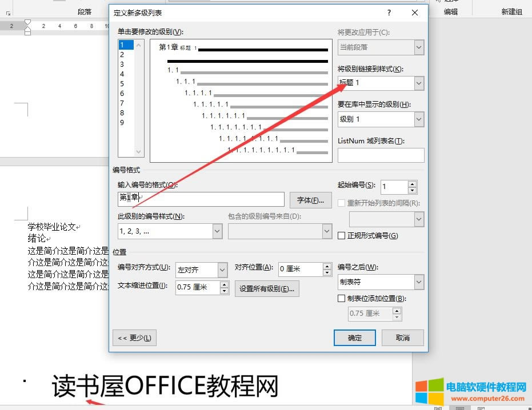Switch to Web Layout view in status bar
Screen dimensions: 532x410
tap(482, 408)
